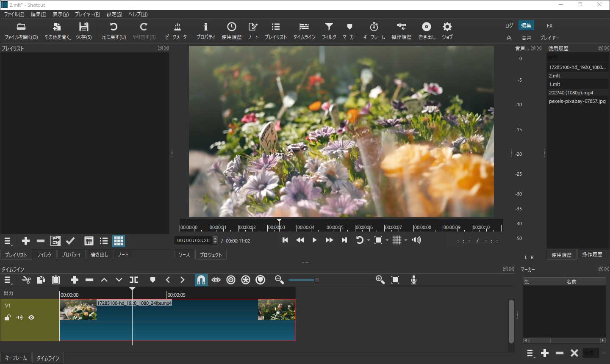Toggle timeline snapping magnet
This screenshot has width=610, height=364.
(x=201, y=280)
